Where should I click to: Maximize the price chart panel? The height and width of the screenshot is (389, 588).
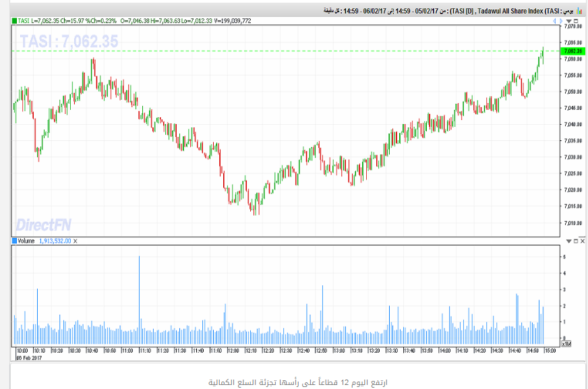pos(576,21)
